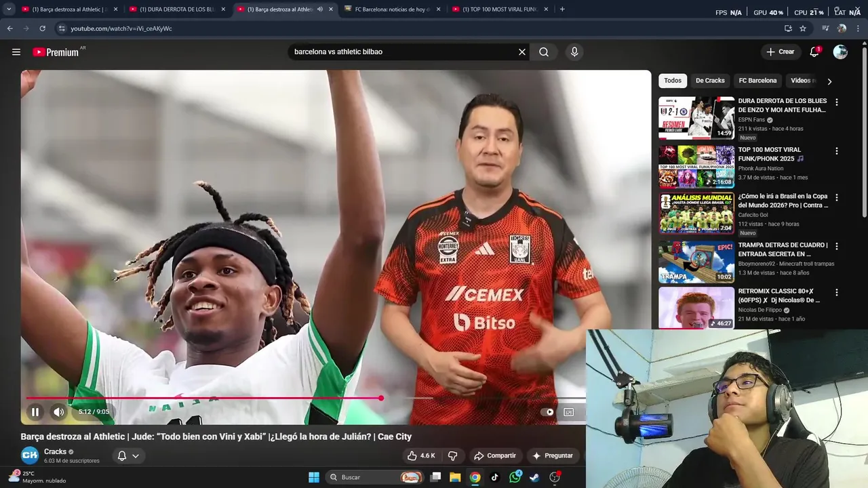Viewport: 868px width, 488px height.
Task: Open the DURA DERROTA DE LOS BLUES thumbnail
Action: click(696, 118)
